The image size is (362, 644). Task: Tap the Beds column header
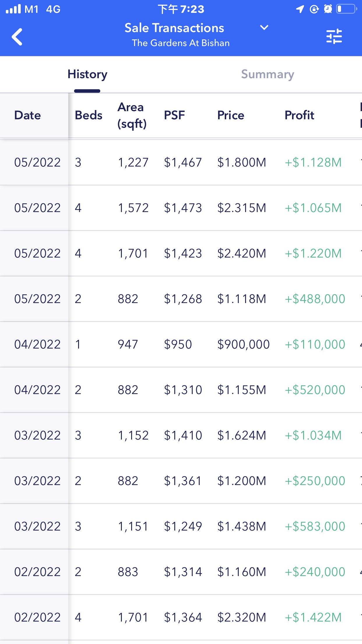tap(89, 116)
